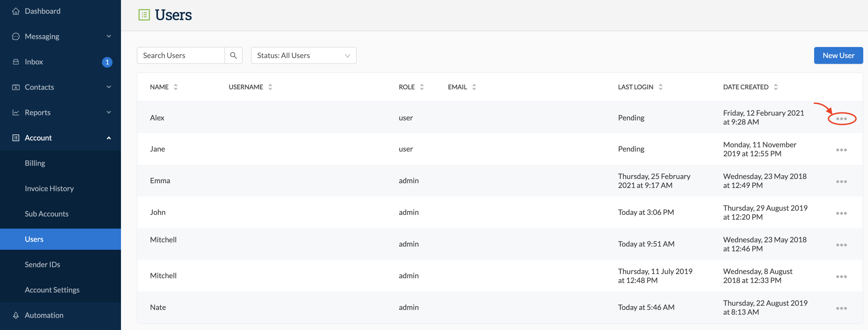The height and width of the screenshot is (330, 868).
Task: Sort by the USERNAME column arrows
Action: [270, 87]
